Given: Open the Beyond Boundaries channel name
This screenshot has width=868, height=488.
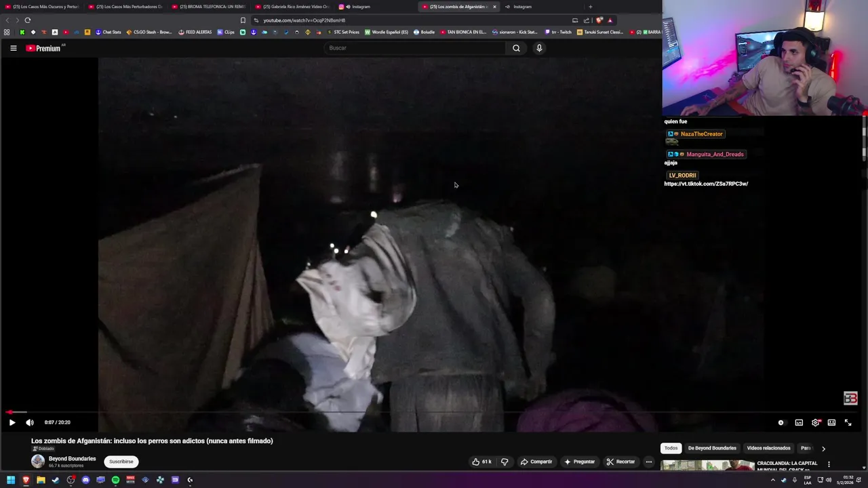Looking at the screenshot, I should 73,459.
